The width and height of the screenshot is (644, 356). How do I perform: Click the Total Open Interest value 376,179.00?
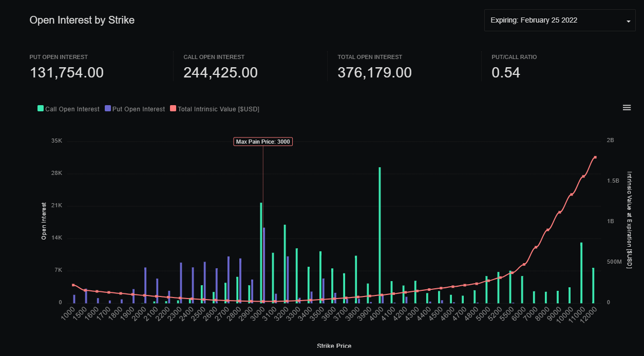374,73
